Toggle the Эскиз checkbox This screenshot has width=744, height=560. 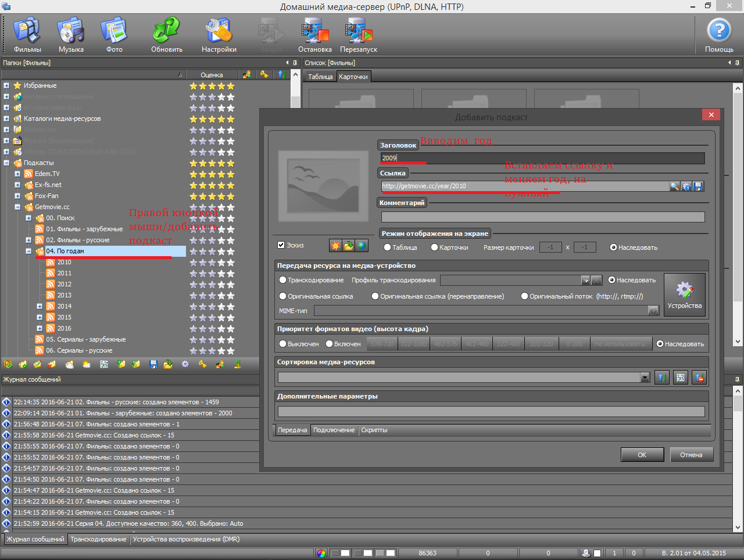click(281, 245)
